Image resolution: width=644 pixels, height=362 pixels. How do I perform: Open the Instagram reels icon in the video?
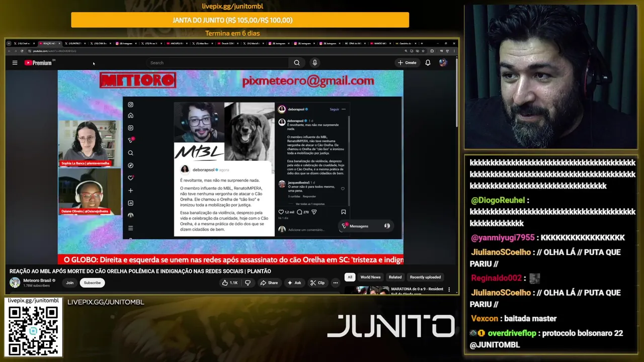pos(130,128)
